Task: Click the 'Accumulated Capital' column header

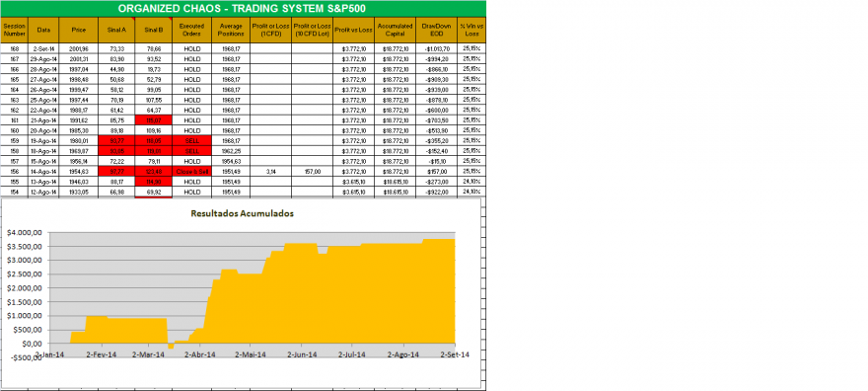Action: 395,30
